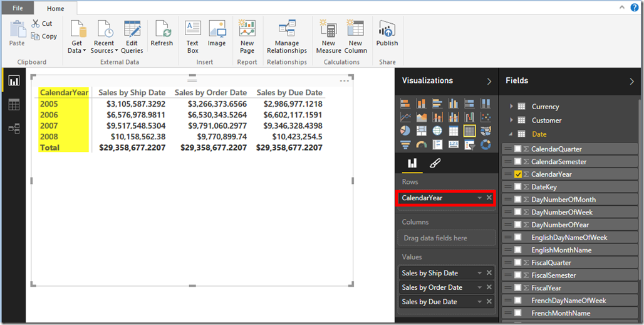Remove CalendarYear from the Rows well
644x325 pixels.
pos(489,198)
